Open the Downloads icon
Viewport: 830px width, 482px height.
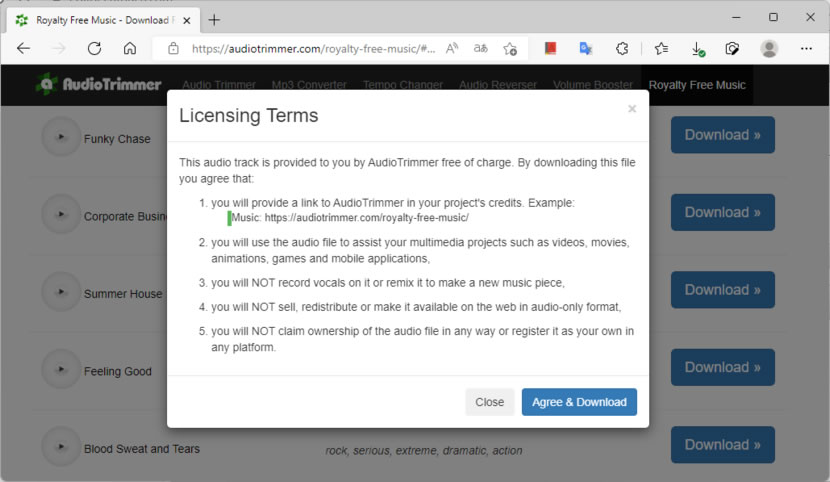[x=698, y=49]
